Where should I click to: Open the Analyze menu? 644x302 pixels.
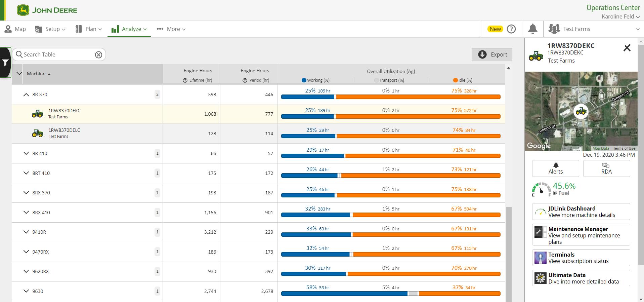click(x=129, y=29)
